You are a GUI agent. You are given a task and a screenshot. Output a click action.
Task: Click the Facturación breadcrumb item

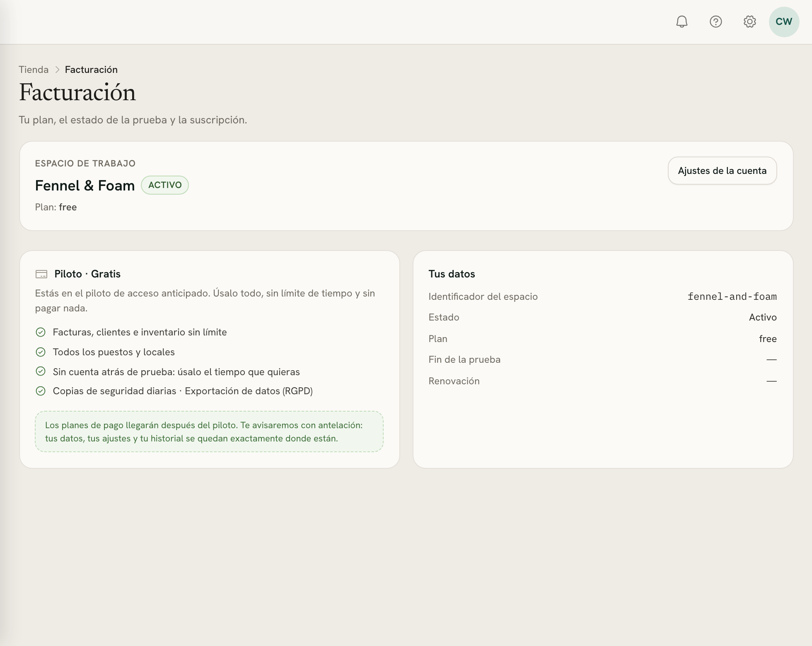point(91,70)
